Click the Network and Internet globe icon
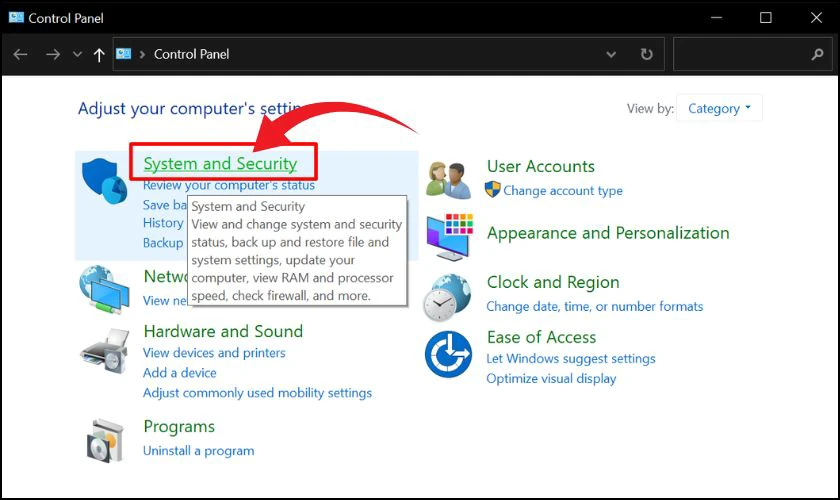The width and height of the screenshot is (840, 500). coord(104,289)
